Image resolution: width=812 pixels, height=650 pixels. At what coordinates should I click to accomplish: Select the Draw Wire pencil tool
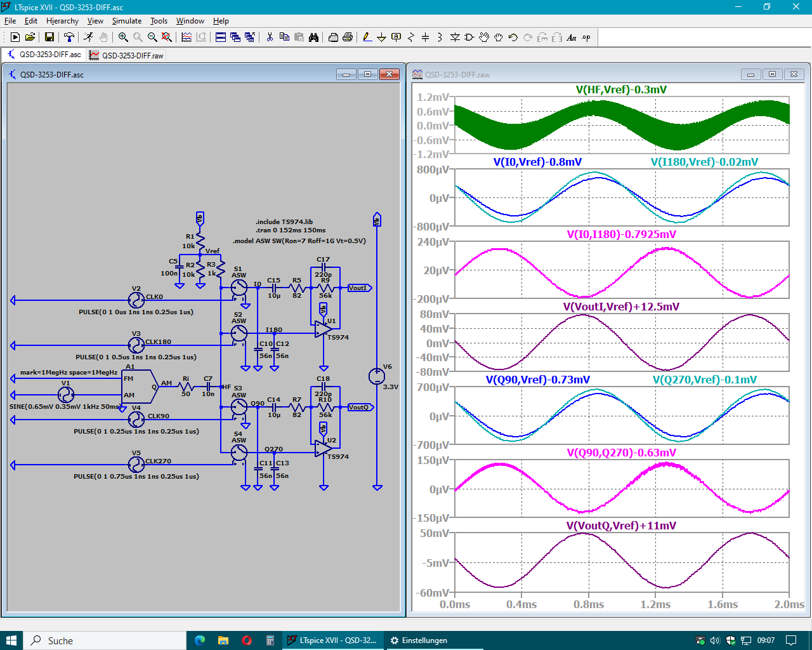click(x=367, y=37)
